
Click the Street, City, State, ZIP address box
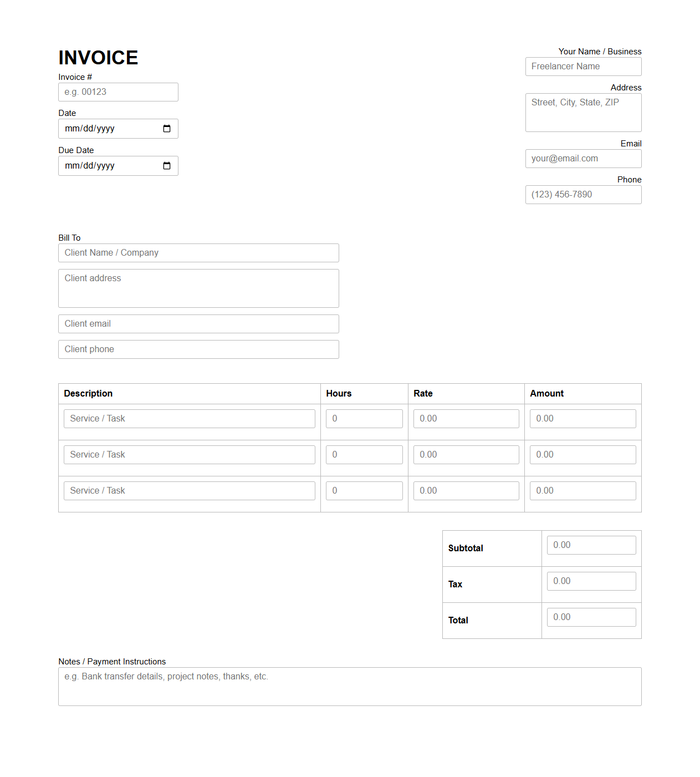(x=583, y=113)
